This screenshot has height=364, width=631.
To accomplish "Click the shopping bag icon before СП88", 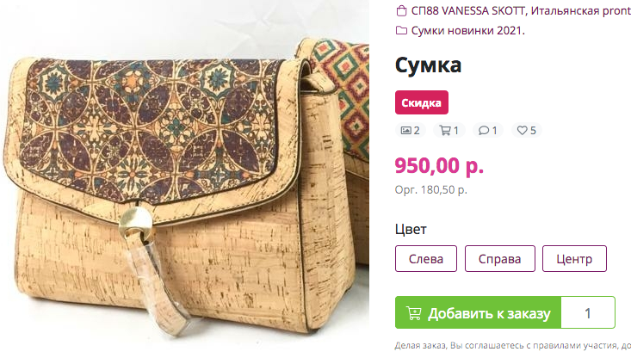I will [x=401, y=10].
